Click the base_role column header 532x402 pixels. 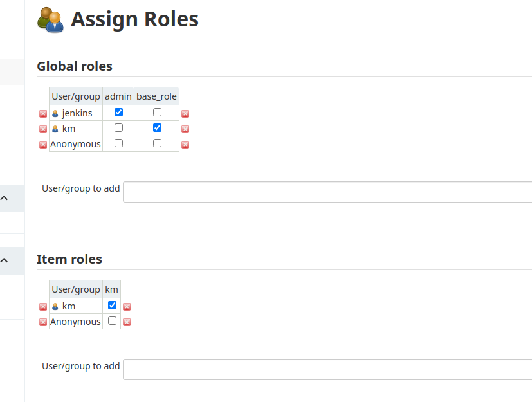click(156, 96)
